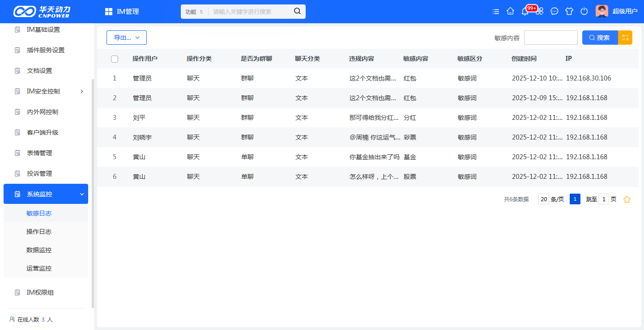Click the user avatar picture
644x330 pixels.
tap(602, 12)
